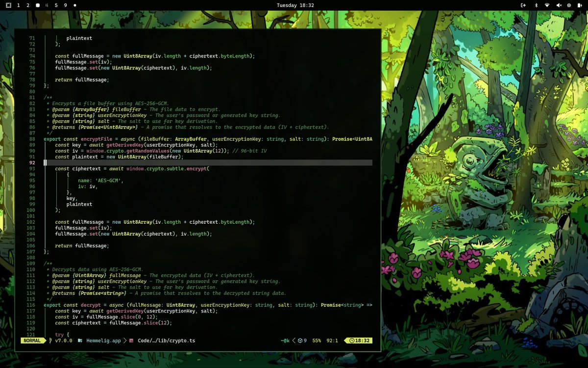Click the ~@k indicator in statusline
The height and width of the screenshot is (368, 588).
pyautogui.click(x=285, y=341)
